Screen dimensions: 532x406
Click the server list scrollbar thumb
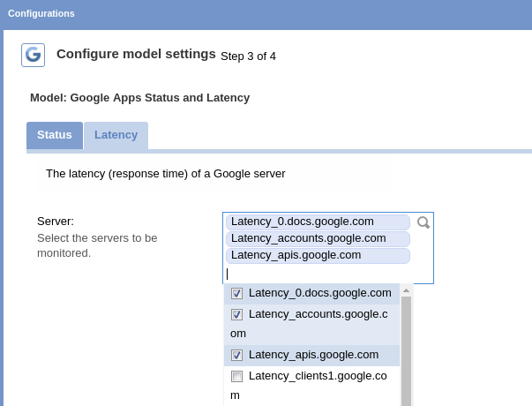coord(407,353)
